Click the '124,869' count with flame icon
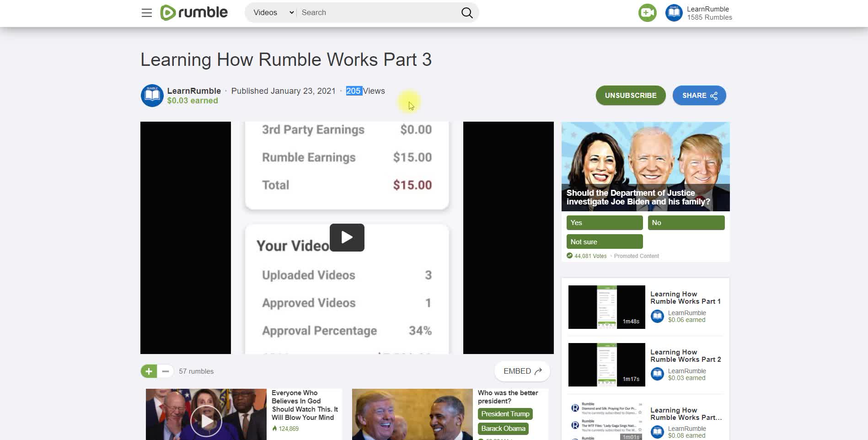Viewport: 868px width, 440px height. (285, 429)
